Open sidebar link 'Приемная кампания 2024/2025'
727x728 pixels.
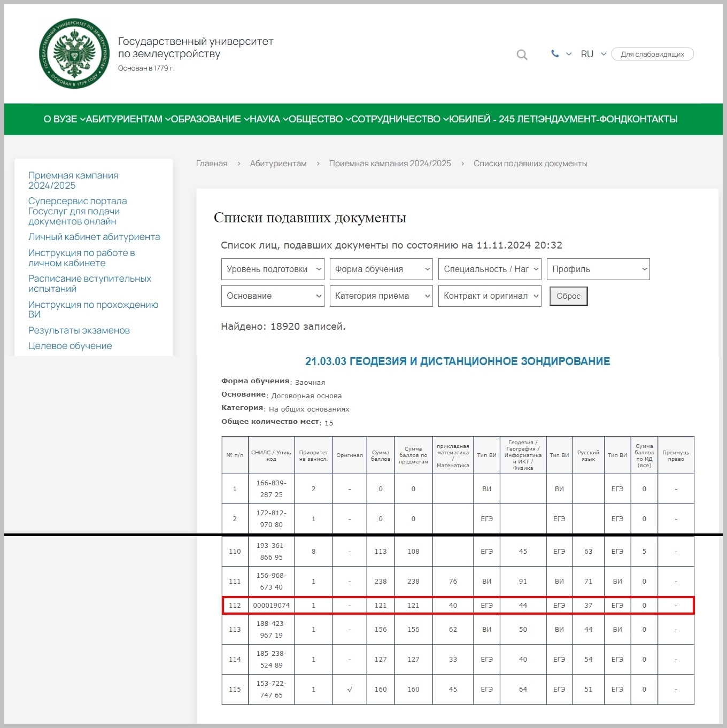tap(73, 180)
